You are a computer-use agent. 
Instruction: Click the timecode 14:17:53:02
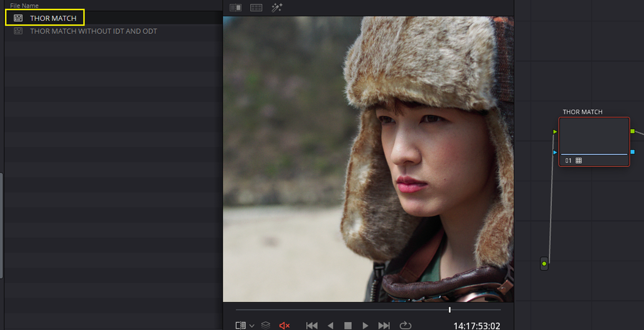click(x=477, y=326)
